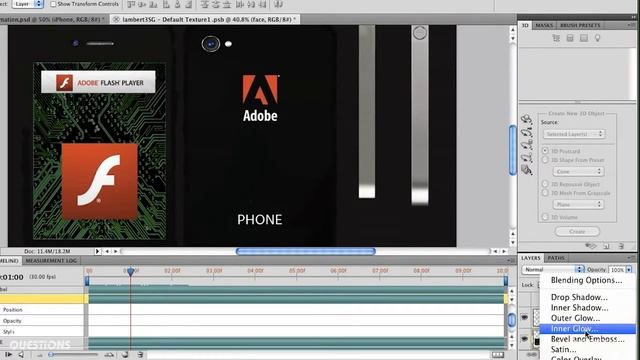Viewport: 640px width, 360px height.
Task: Click the Align Right Edges icon
Action: [x=189, y=4]
